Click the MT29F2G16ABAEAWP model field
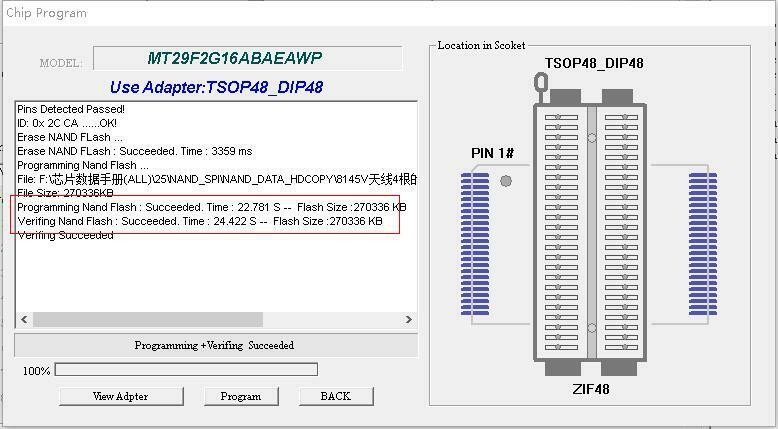778x429 pixels. coord(248,58)
